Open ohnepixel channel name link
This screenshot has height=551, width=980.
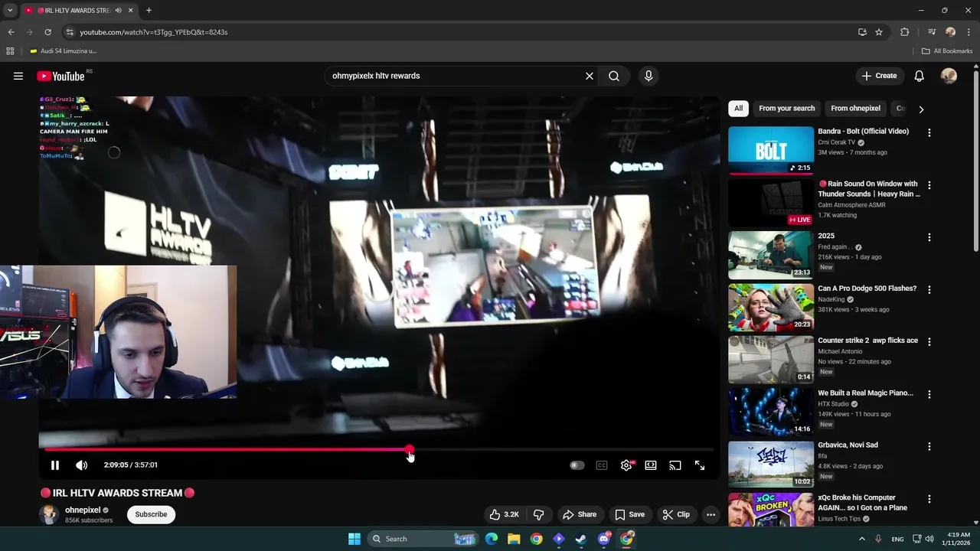83,510
